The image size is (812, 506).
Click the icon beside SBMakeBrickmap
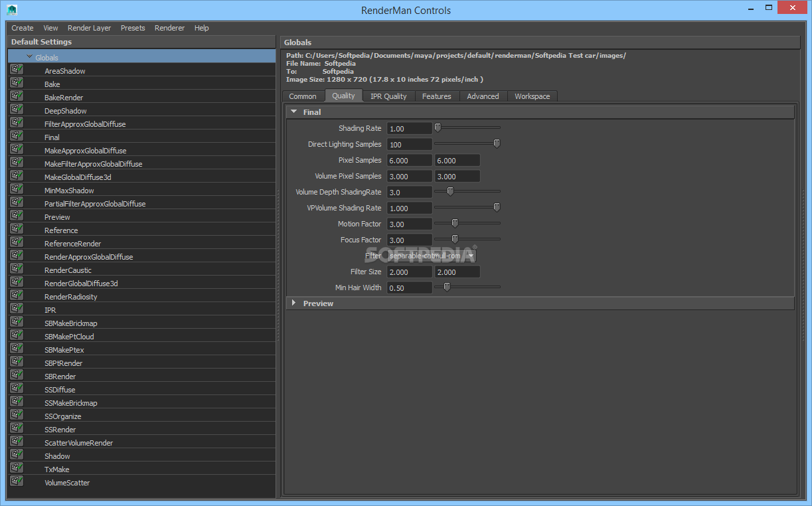(17, 322)
